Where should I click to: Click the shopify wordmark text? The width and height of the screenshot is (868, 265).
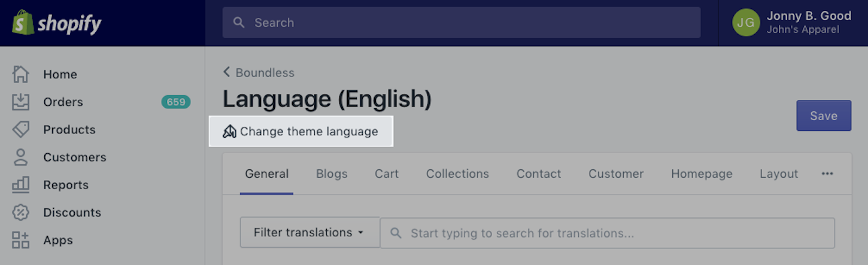coord(69,23)
